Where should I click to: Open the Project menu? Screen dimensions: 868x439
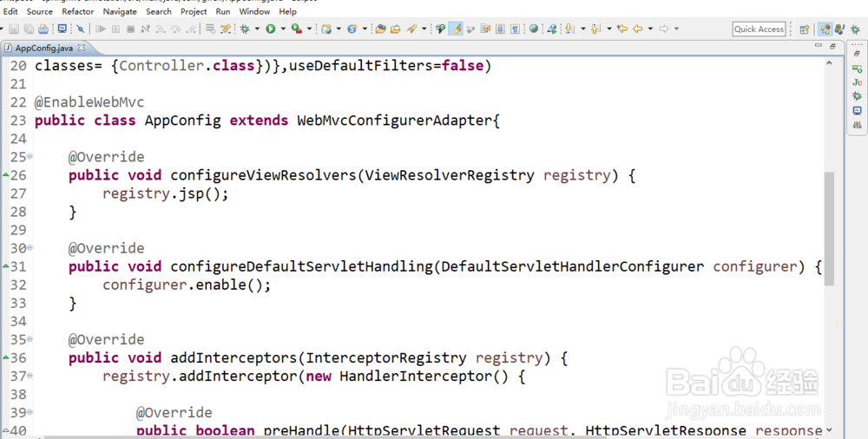[x=194, y=11]
